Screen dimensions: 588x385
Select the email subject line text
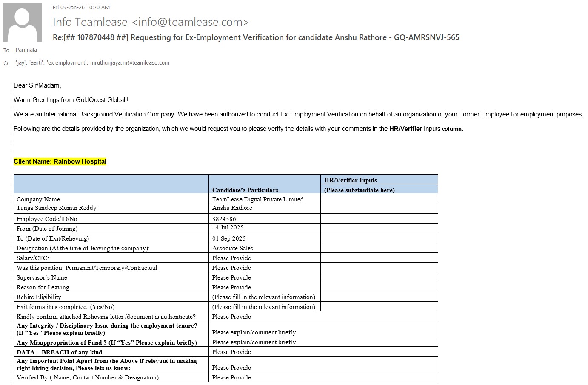coord(256,37)
